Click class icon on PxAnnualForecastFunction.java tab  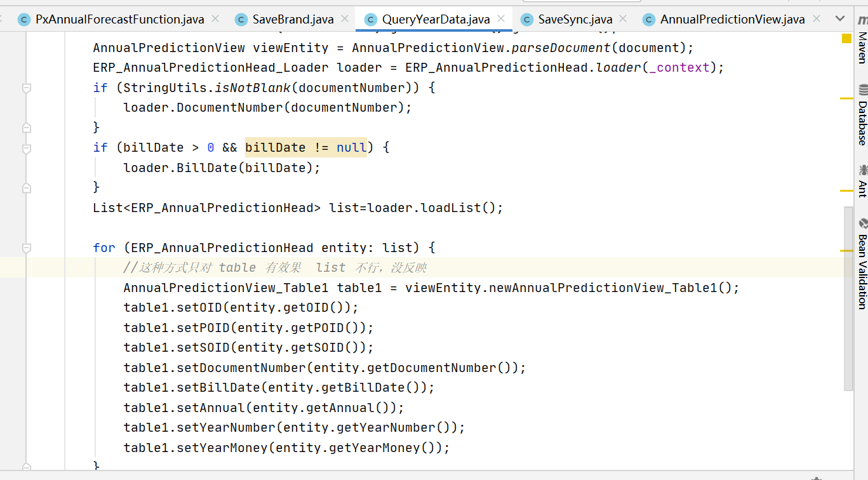[24, 20]
